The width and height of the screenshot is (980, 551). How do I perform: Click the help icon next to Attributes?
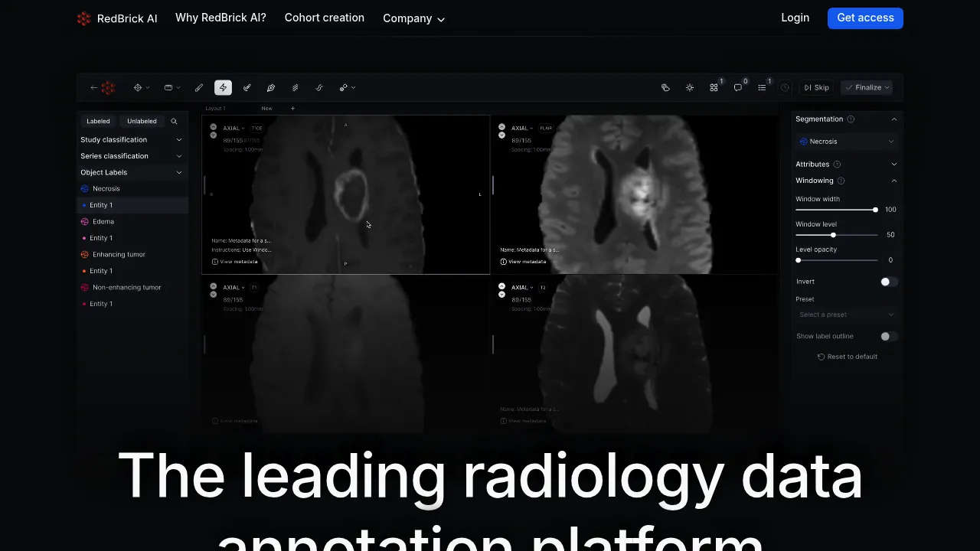tap(837, 165)
